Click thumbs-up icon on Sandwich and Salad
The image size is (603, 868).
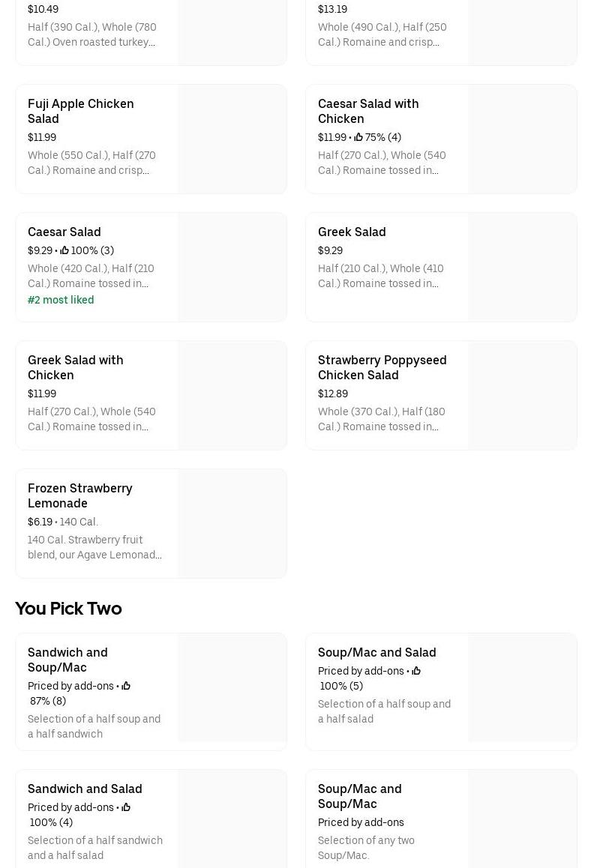pyautogui.click(x=126, y=807)
